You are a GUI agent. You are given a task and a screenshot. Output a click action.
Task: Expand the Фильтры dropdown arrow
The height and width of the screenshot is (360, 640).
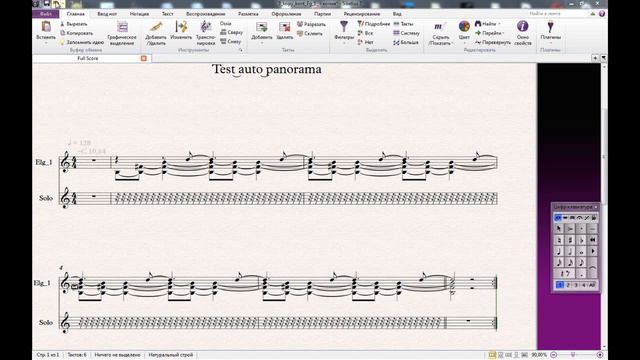[x=344, y=43]
